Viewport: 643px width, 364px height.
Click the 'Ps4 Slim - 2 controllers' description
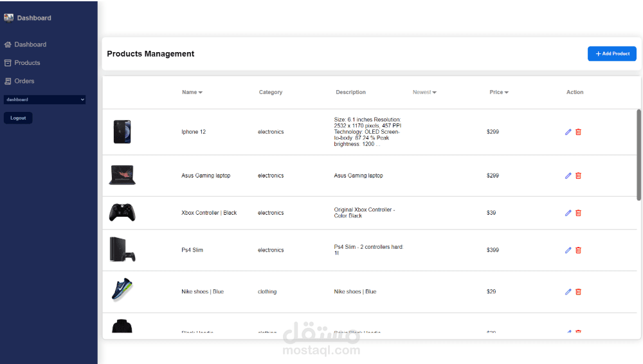(x=368, y=250)
